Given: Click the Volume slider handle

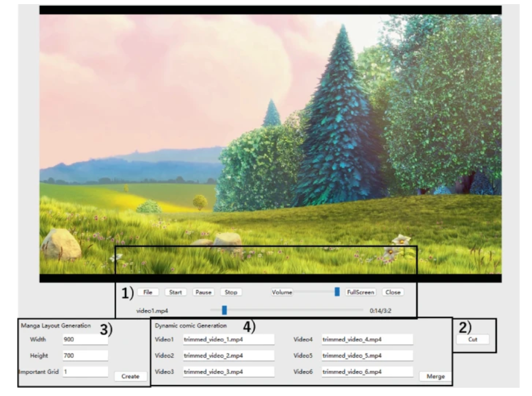Looking at the screenshot, I should click(x=337, y=292).
